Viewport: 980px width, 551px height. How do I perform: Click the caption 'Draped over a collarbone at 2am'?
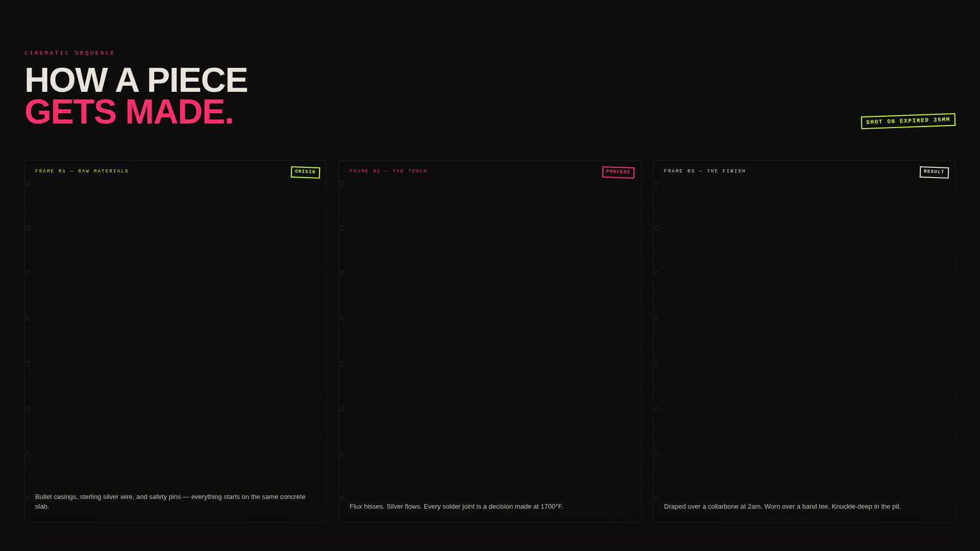pos(782,507)
